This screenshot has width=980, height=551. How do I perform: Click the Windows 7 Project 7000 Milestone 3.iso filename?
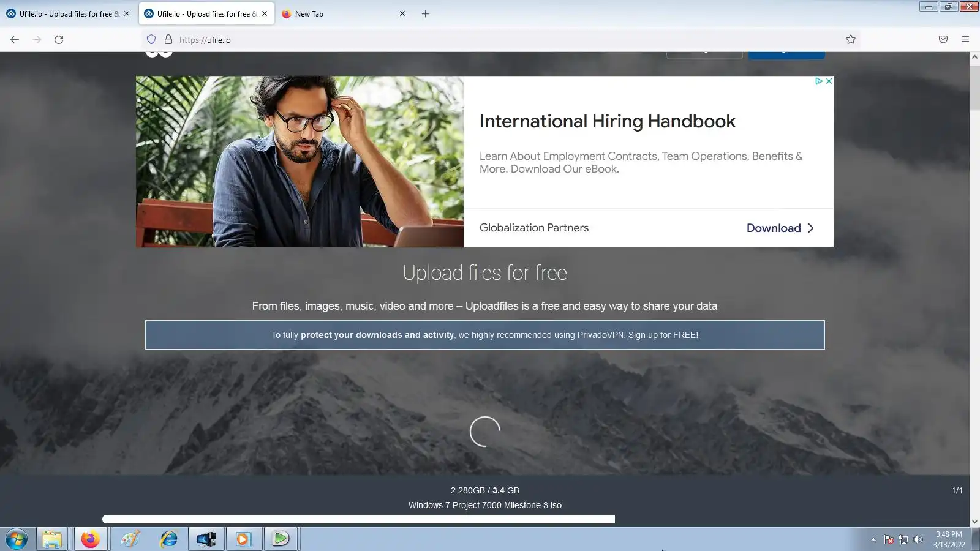coord(485,505)
